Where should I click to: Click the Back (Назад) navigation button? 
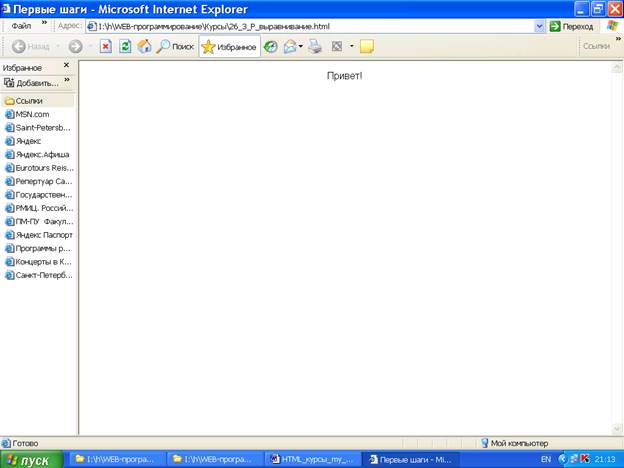tap(31, 47)
